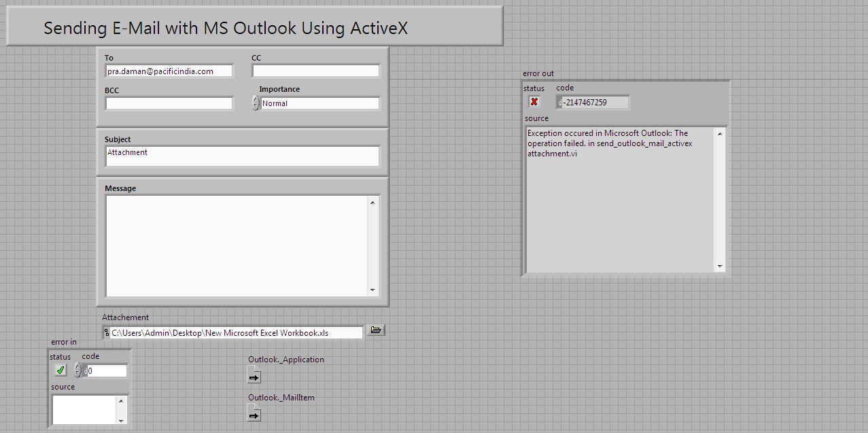868x433 pixels.
Task: Click the empty CC field
Action: click(x=315, y=70)
